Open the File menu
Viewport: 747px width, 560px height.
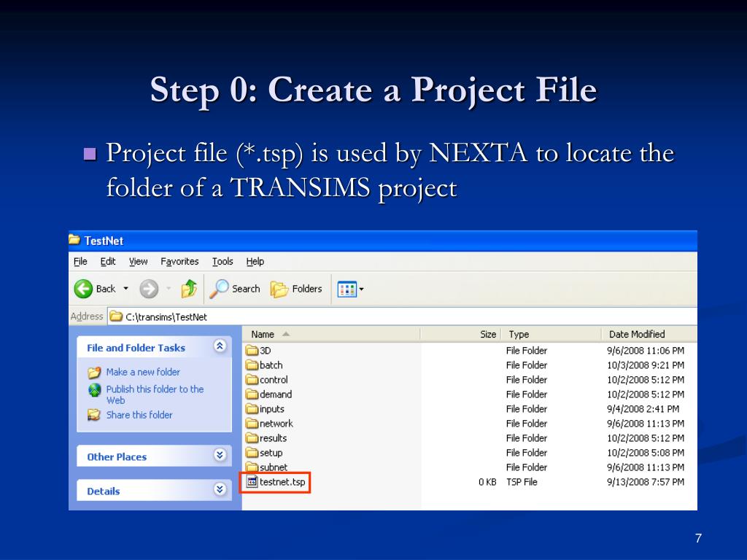(80, 262)
